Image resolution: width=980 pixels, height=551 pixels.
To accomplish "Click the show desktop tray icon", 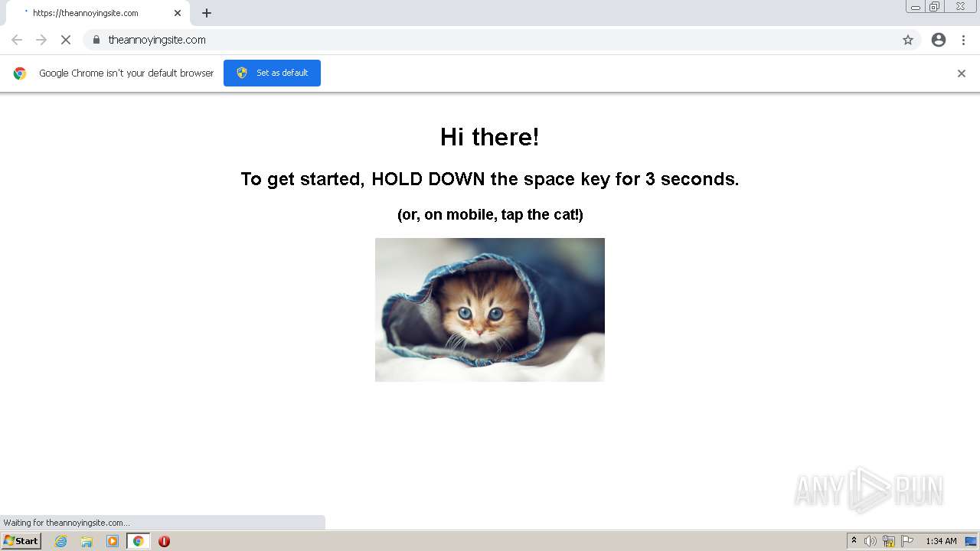I will [971, 541].
